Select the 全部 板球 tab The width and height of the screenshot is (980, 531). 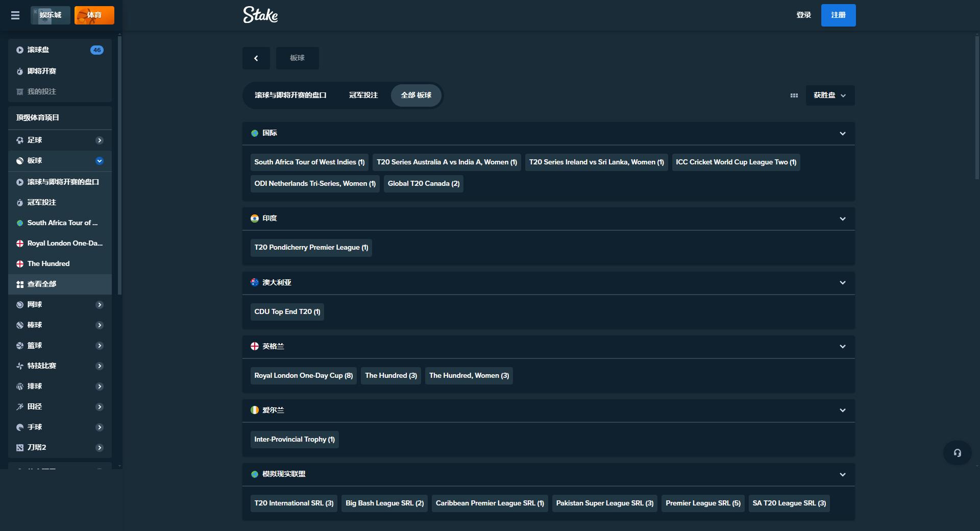coord(416,95)
